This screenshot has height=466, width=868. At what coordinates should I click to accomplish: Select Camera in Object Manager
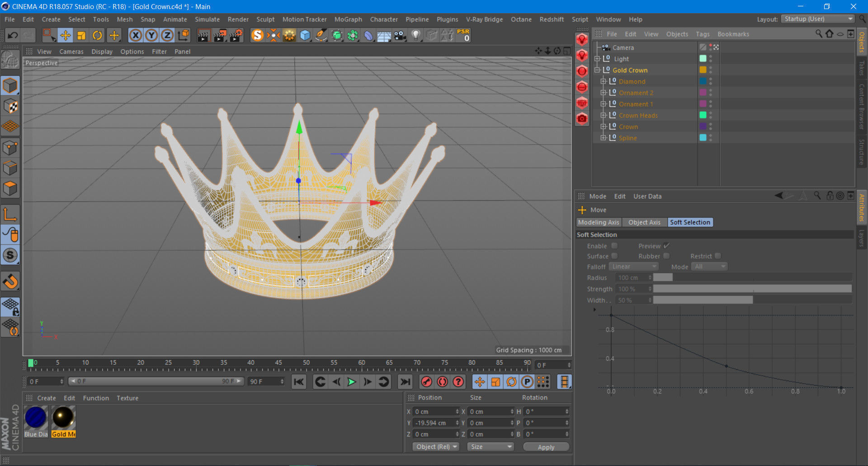pos(623,47)
